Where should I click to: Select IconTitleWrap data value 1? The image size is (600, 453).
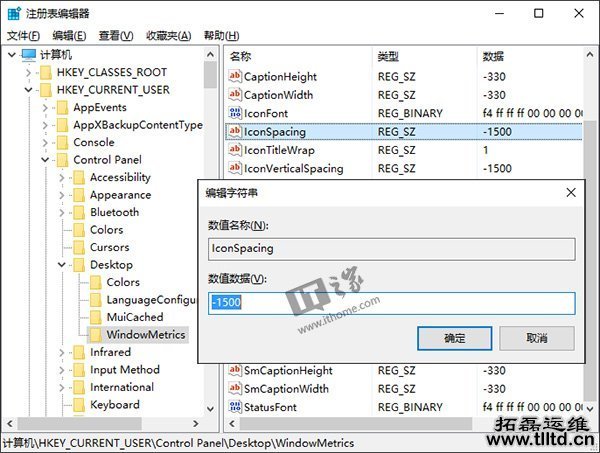[485, 150]
